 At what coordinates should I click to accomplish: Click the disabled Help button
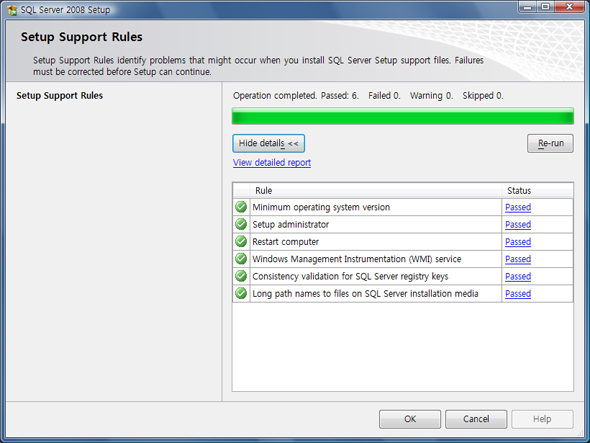tap(542, 419)
